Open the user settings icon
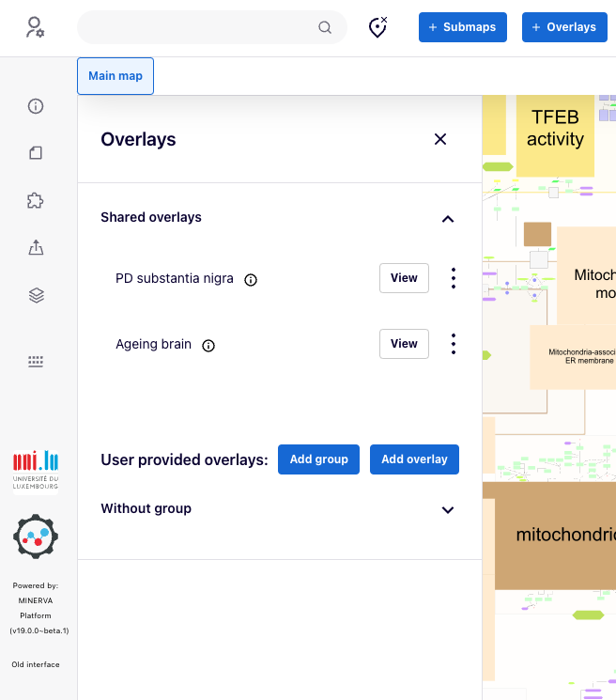 pos(36,27)
